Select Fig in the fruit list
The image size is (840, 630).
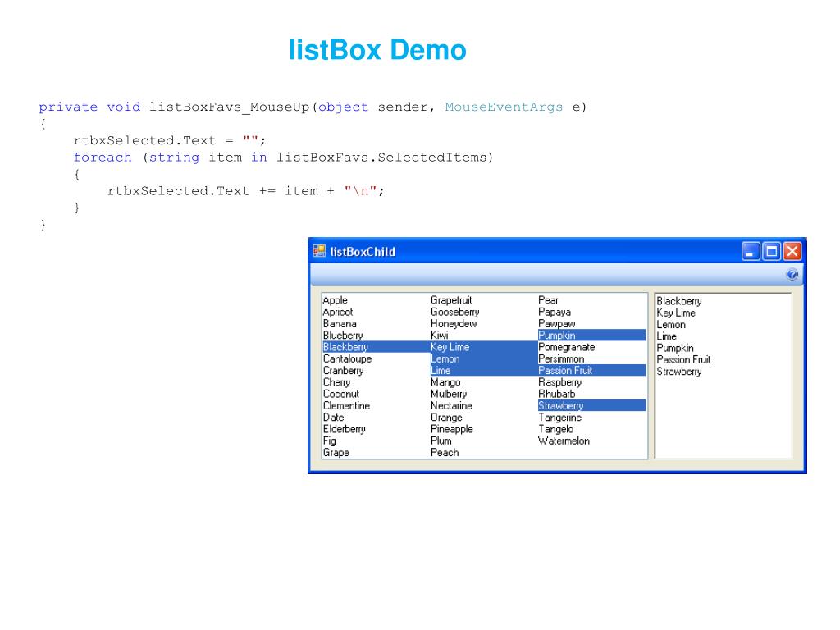(x=330, y=441)
